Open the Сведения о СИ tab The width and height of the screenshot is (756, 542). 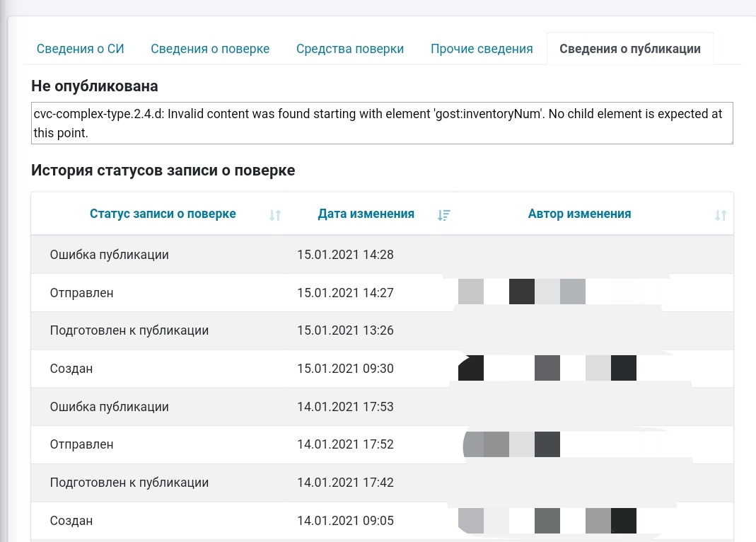(81, 49)
